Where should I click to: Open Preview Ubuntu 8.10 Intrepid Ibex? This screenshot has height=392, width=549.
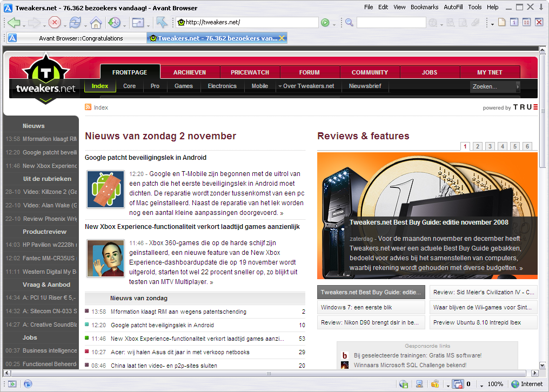(x=483, y=322)
